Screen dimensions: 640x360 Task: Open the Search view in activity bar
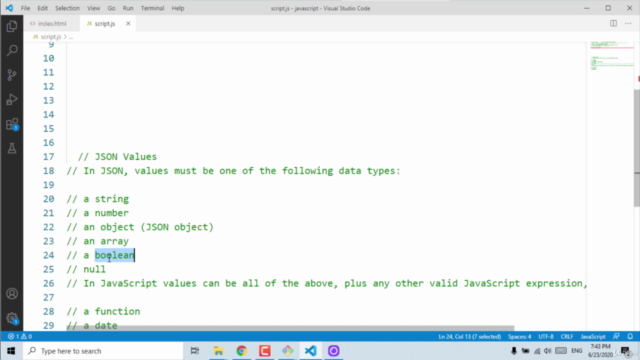point(12,51)
